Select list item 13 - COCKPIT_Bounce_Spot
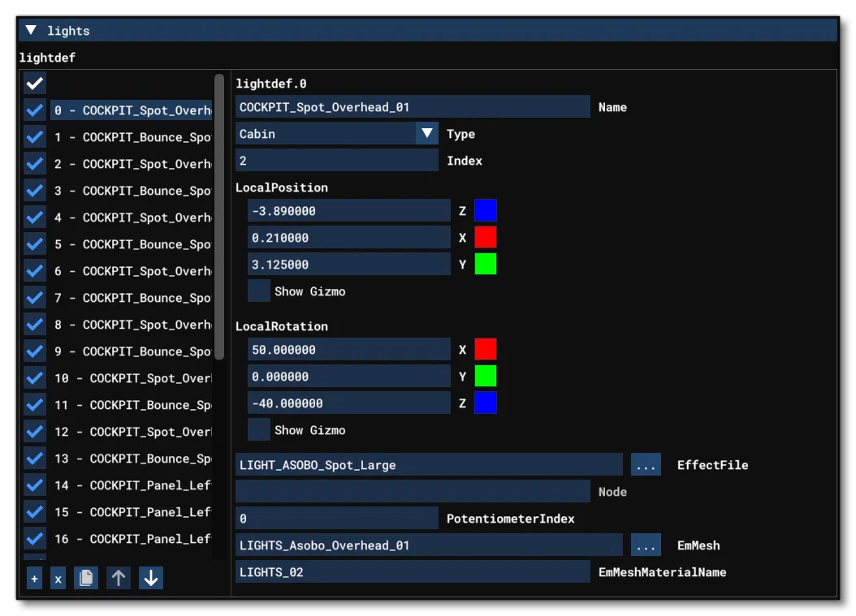This screenshot has height=616, width=856. click(131, 459)
